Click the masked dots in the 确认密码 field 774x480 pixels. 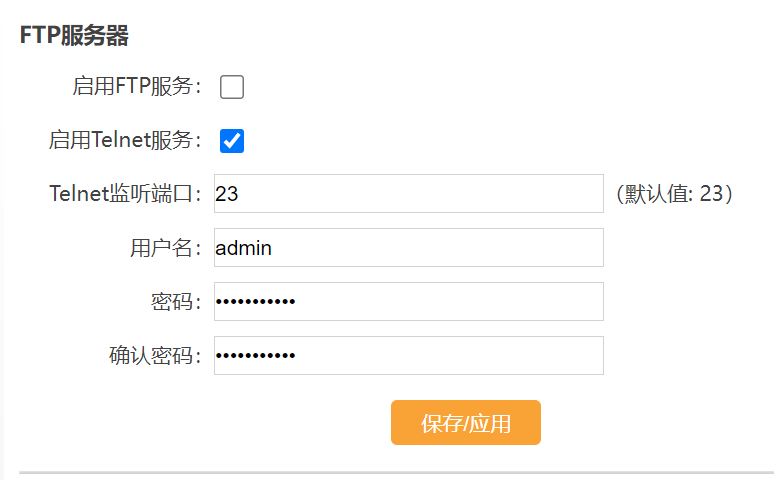click(x=256, y=356)
